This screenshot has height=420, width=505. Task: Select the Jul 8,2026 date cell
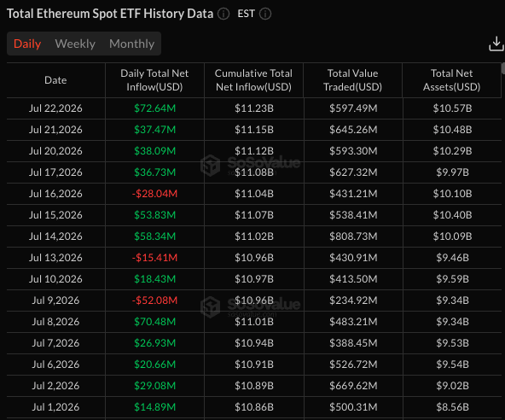(55, 322)
